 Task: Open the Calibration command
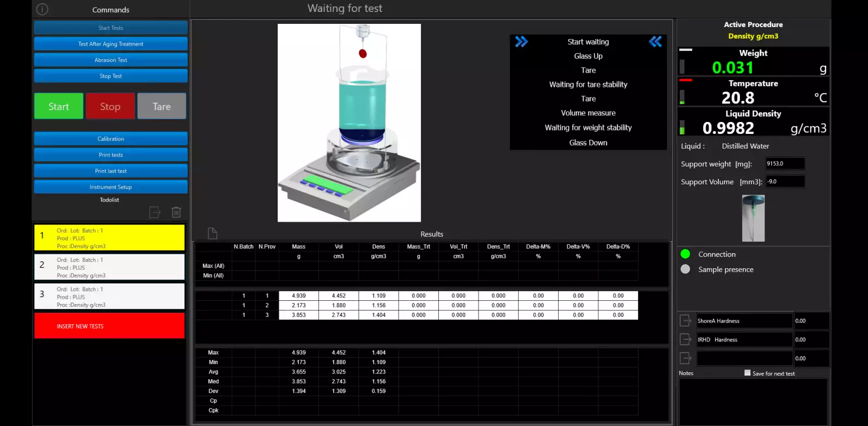[x=111, y=139]
